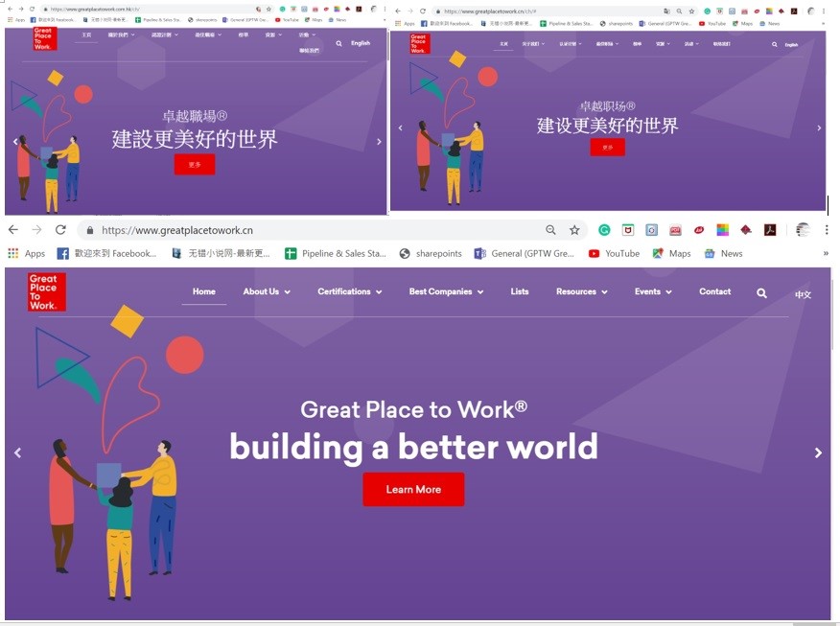View site info lock icon in bottom window
Viewport: 840px width, 626px height.
(90, 230)
